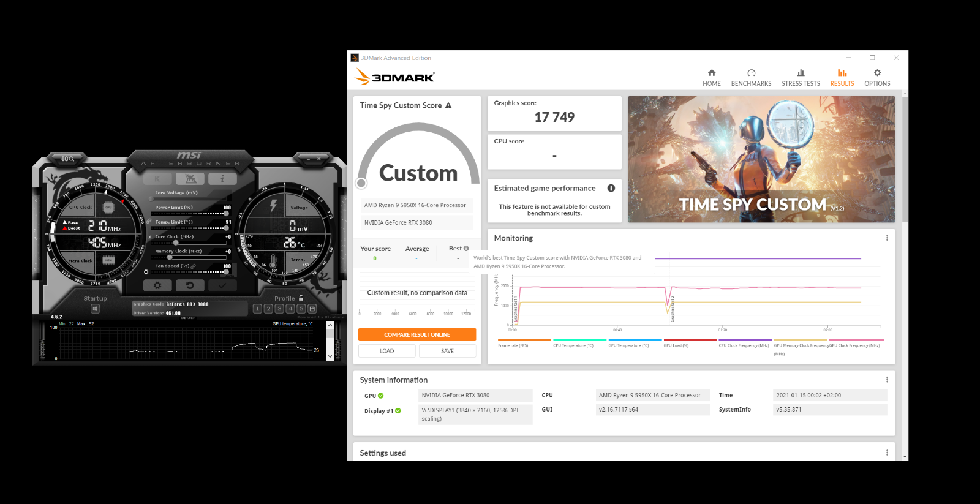Click Afterburner graph scroll down arrow
Screen dimensions: 980x504
330,356
